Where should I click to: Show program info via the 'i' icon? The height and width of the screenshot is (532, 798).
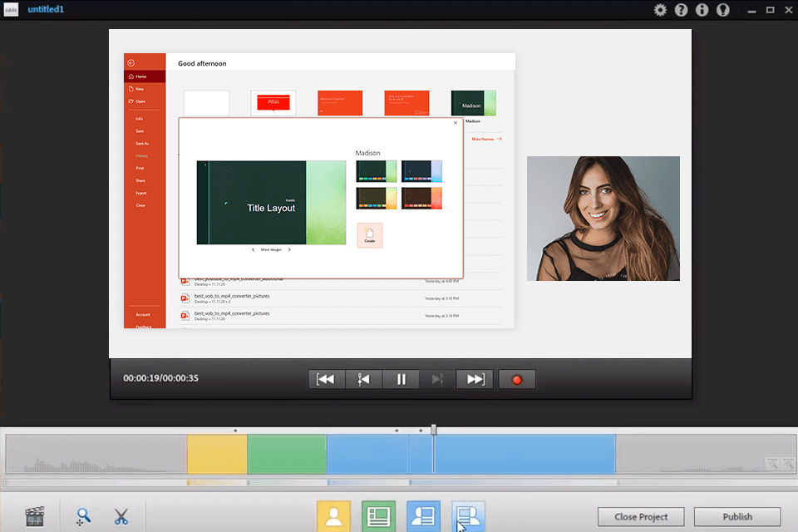tap(702, 10)
